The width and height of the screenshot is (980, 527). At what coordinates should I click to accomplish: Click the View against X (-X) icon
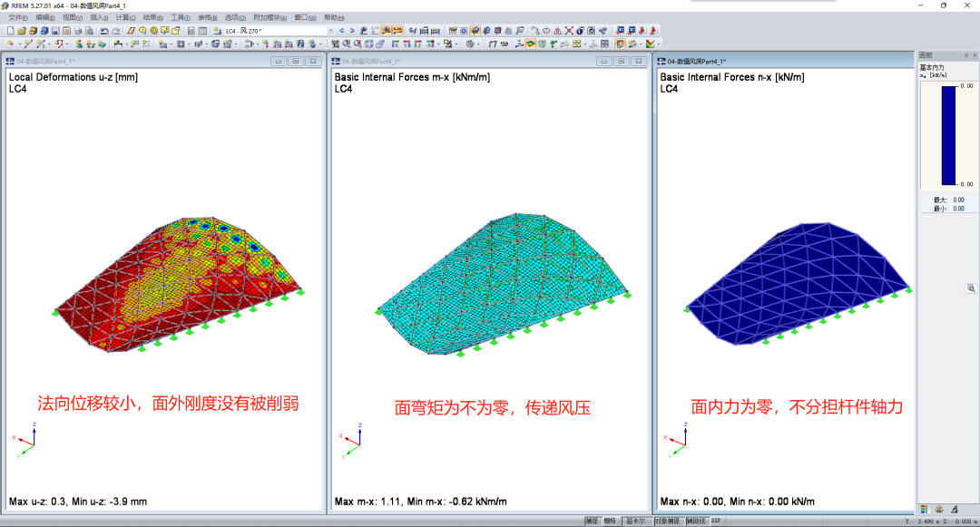click(x=430, y=44)
